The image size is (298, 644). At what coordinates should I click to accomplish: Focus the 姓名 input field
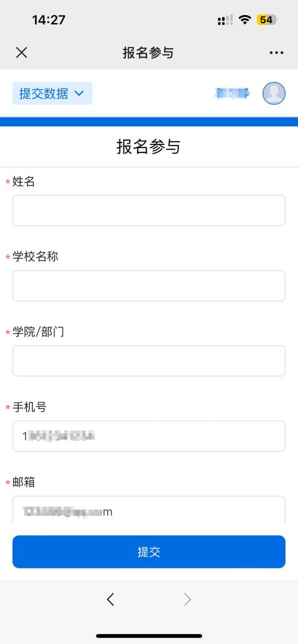(149, 210)
